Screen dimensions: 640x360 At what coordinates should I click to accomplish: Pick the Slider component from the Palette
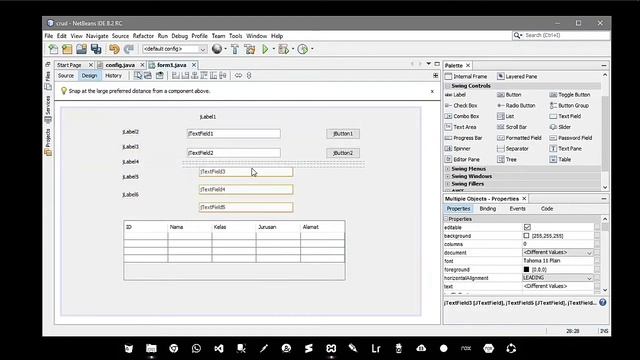(560, 127)
